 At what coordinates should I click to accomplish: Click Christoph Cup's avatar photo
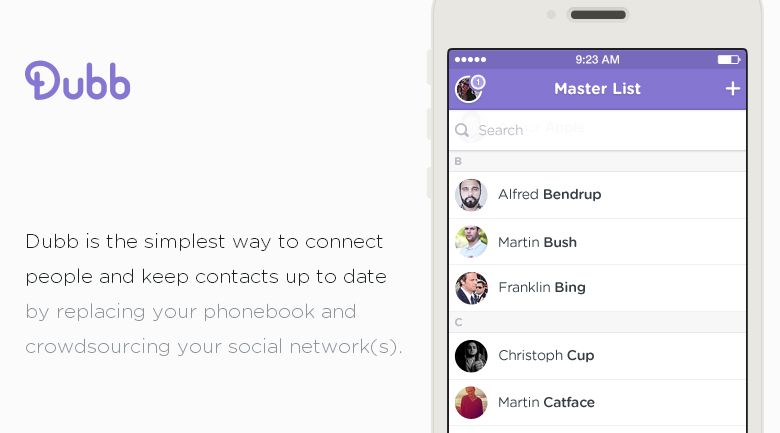[x=471, y=356]
